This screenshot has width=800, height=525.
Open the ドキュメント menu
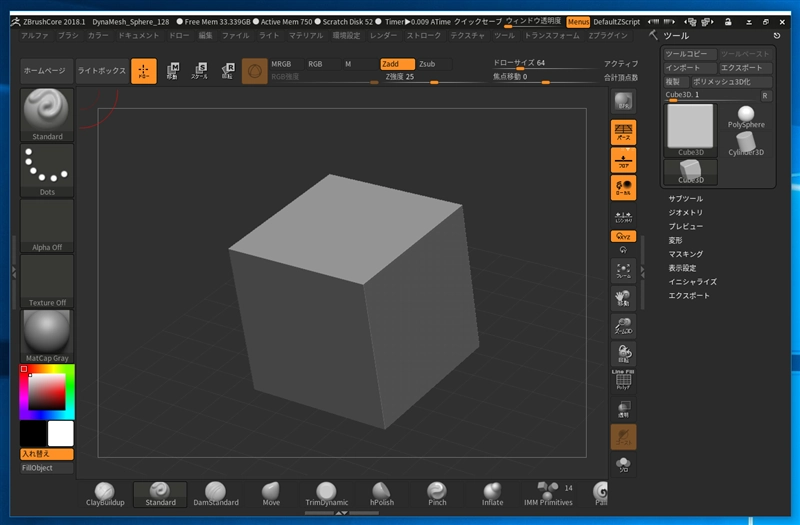[x=138, y=35]
